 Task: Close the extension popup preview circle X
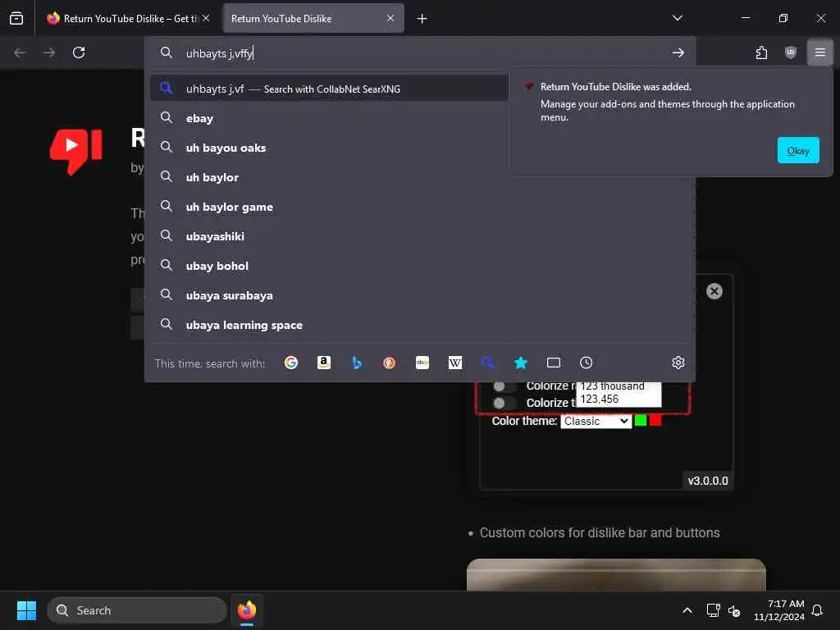[714, 291]
